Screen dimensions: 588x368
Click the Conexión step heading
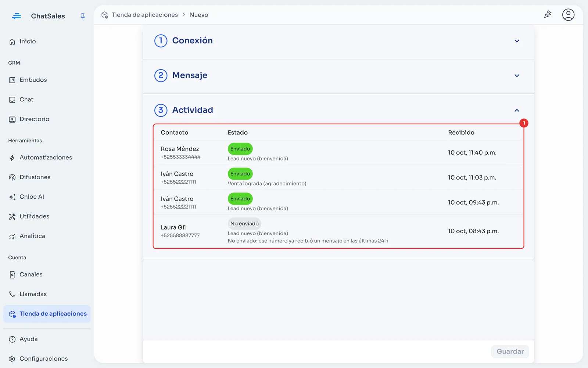click(x=192, y=40)
